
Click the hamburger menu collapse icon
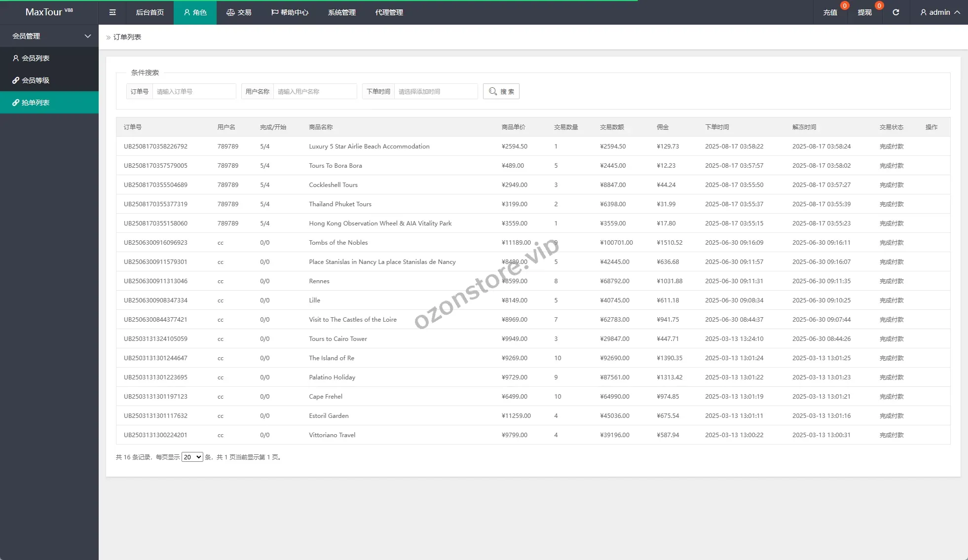112,12
